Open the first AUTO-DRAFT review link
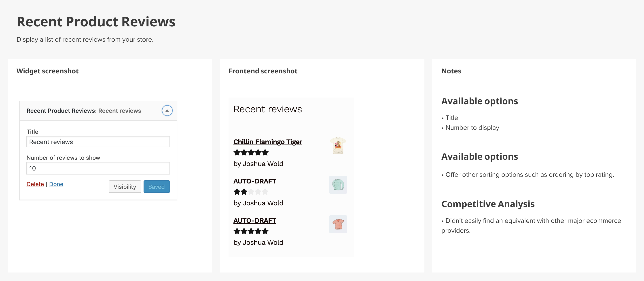This screenshot has height=281, width=644. [254, 181]
